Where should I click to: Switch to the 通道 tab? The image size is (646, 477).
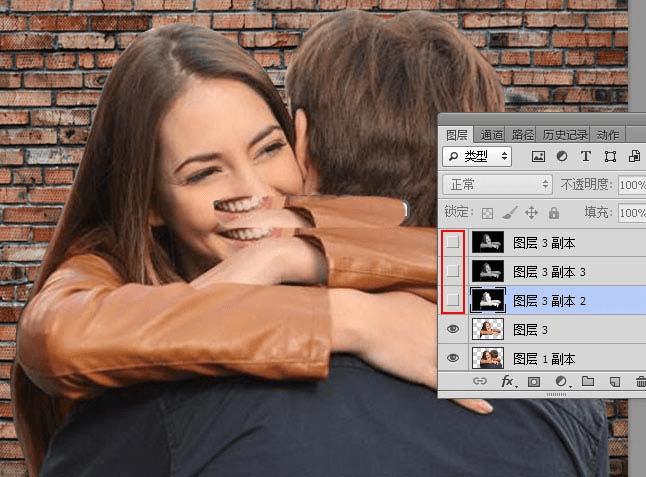[492, 135]
